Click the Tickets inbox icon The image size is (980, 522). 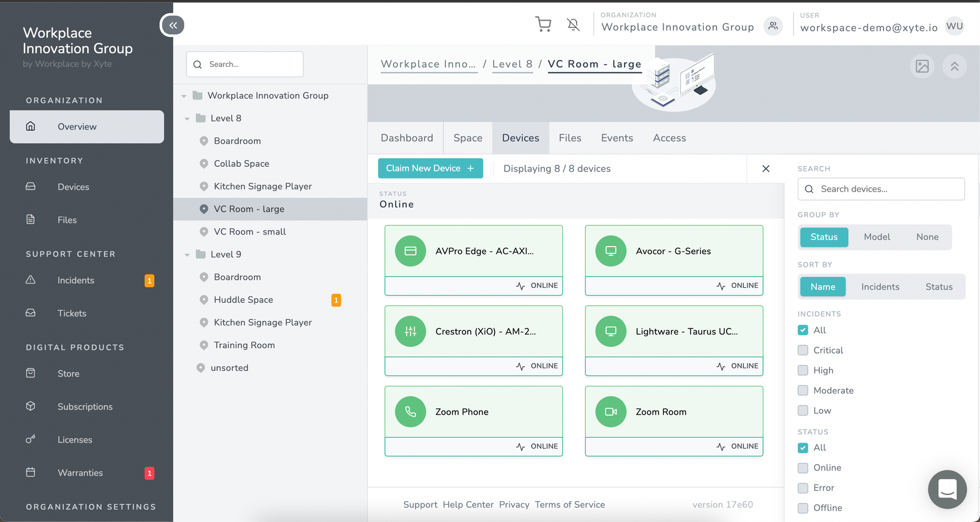pos(30,313)
